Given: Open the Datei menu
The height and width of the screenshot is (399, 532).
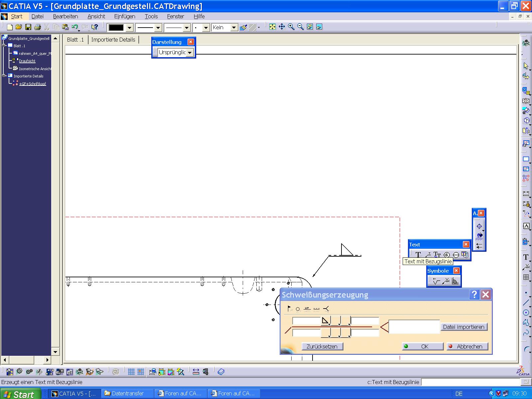Looking at the screenshot, I should [37, 16].
